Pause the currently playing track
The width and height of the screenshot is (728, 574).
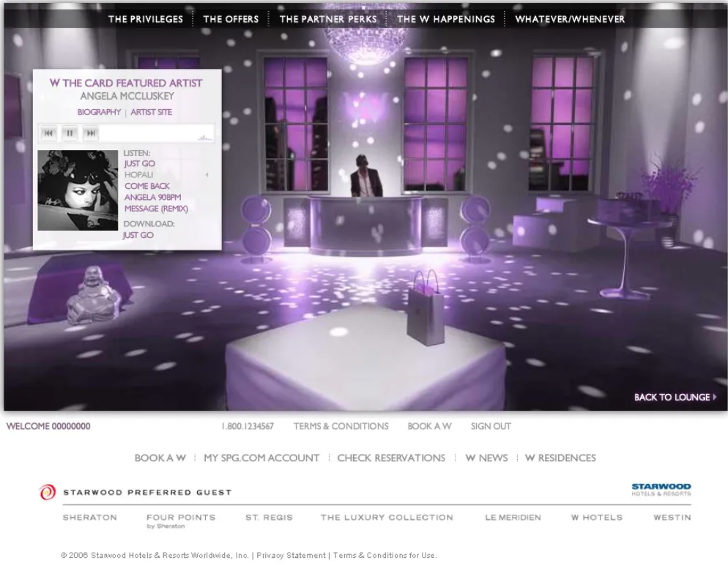[69, 133]
